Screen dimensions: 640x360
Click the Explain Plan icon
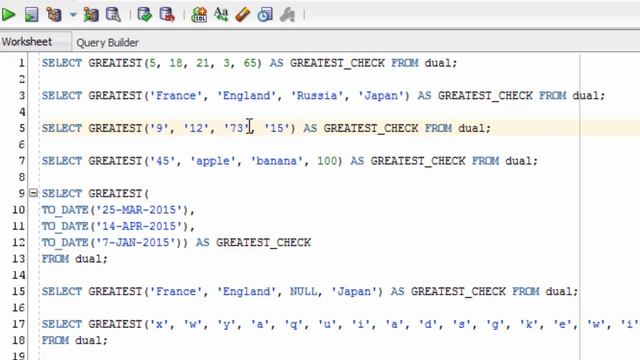click(54, 15)
